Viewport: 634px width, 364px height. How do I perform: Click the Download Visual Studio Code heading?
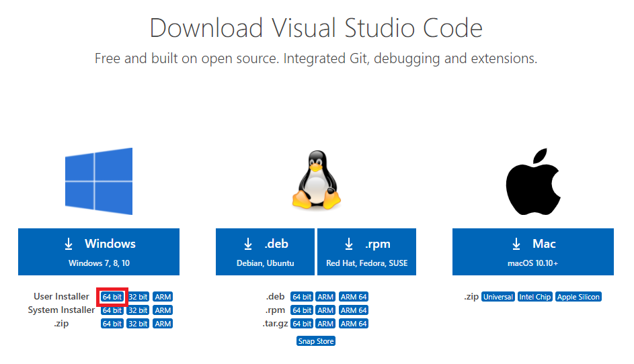[316, 28]
